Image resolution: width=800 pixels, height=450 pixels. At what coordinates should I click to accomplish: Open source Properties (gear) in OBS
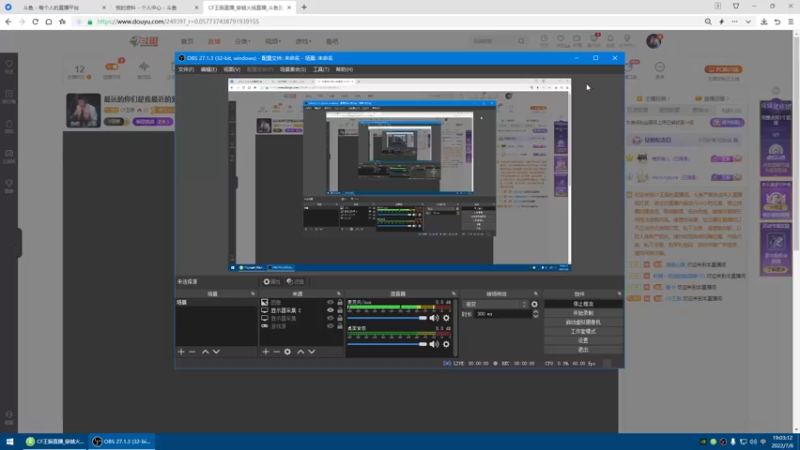[271, 282]
